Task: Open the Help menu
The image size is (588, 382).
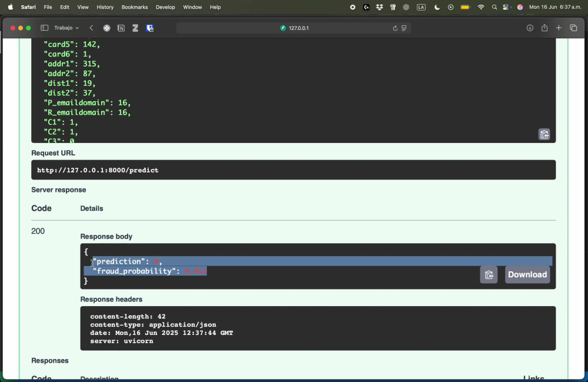Action: (215, 7)
